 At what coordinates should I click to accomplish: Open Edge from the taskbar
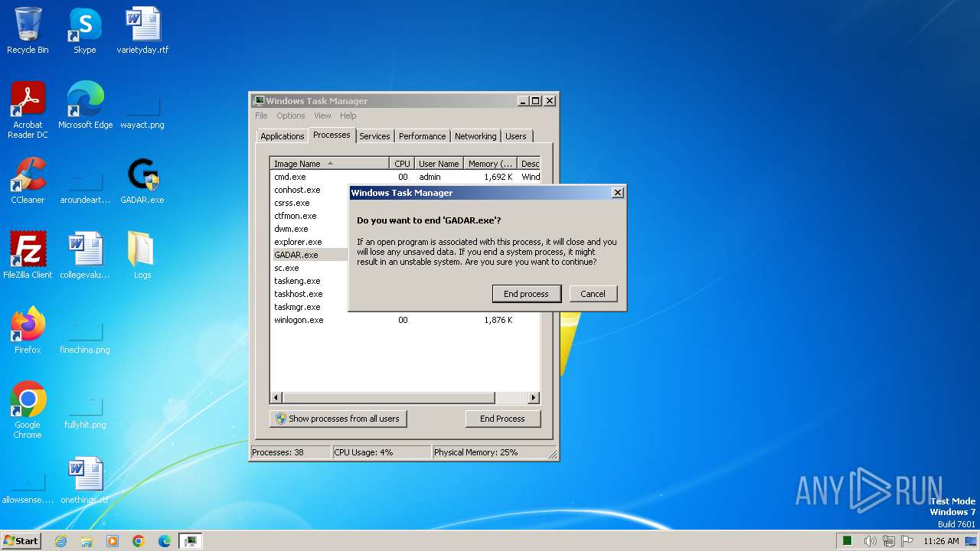(165, 541)
